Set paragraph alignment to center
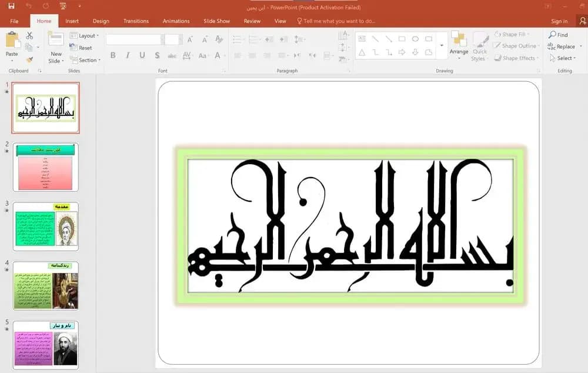This screenshot has width=588, height=373. (x=252, y=55)
